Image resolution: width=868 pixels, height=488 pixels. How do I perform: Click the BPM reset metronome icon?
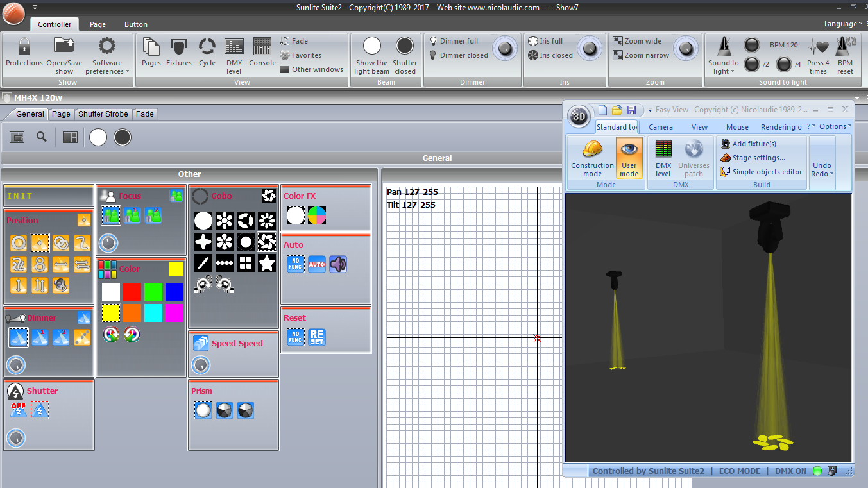[x=845, y=55]
